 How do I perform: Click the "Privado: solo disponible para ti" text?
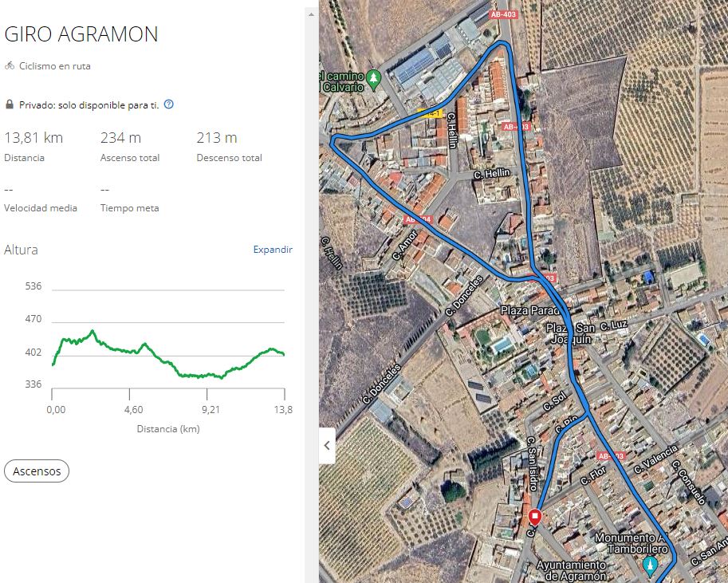pos(89,104)
